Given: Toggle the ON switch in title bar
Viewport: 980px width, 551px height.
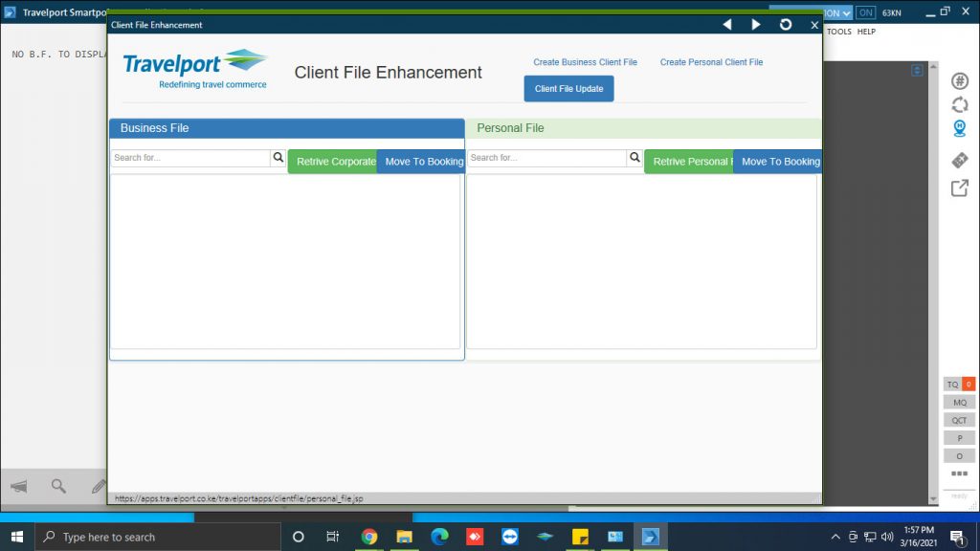Looking at the screenshot, I should tap(865, 12).
